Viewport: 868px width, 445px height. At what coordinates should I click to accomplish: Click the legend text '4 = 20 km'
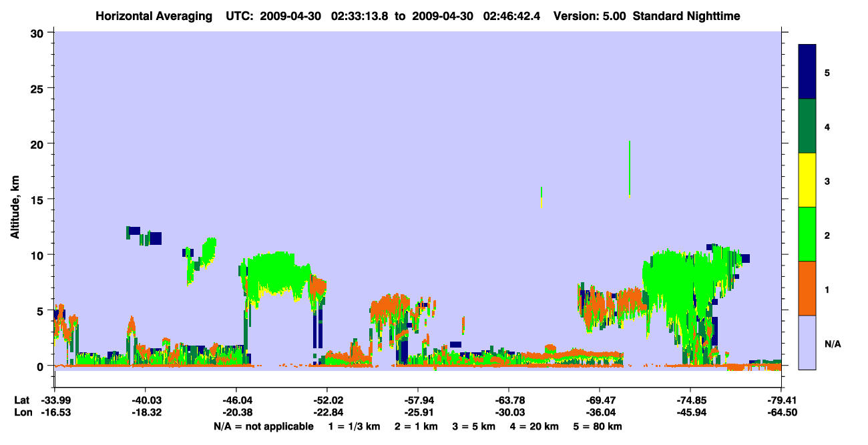pyautogui.click(x=534, y=426)
